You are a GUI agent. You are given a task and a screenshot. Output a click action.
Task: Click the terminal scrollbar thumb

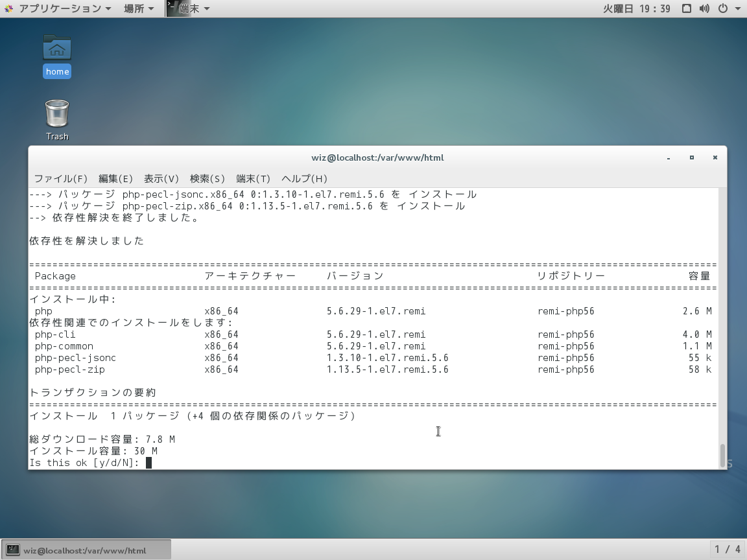coord(723,456)
